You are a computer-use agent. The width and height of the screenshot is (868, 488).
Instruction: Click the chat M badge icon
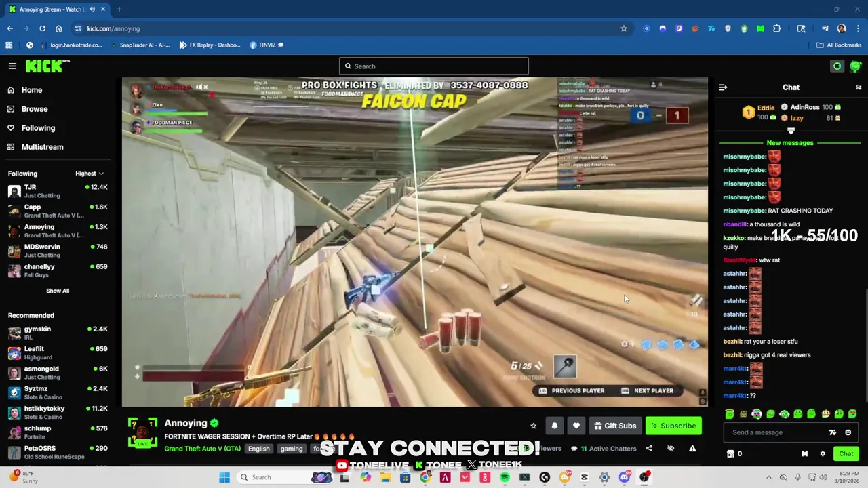coord(804,454)
